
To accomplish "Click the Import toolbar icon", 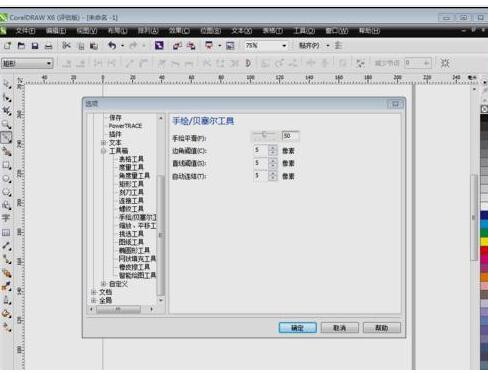I will (177, 46).
